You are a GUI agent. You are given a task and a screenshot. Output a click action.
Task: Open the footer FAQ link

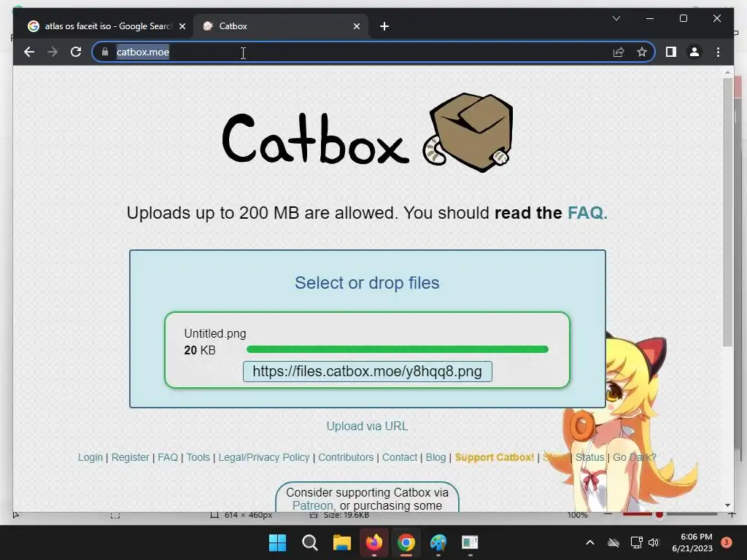[168, 458]
